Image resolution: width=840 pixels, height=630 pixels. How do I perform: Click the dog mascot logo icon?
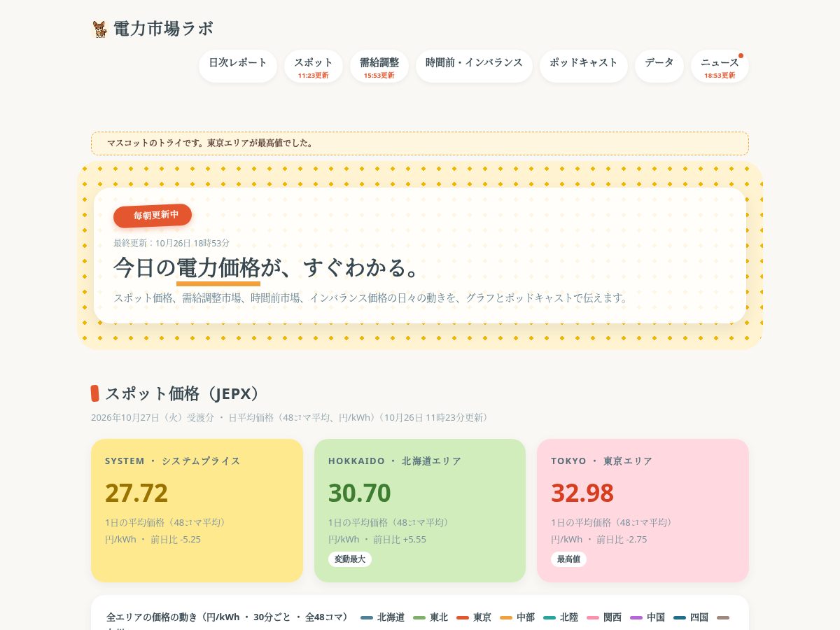(99, 29)
